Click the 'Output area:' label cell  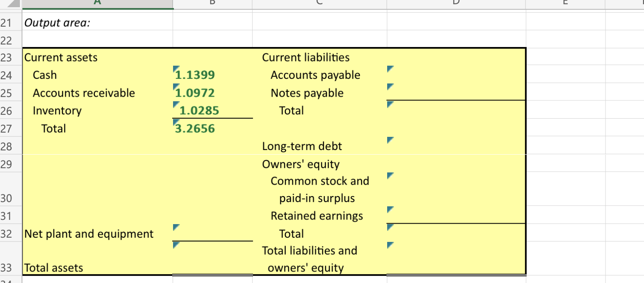(x=97, y=22)
